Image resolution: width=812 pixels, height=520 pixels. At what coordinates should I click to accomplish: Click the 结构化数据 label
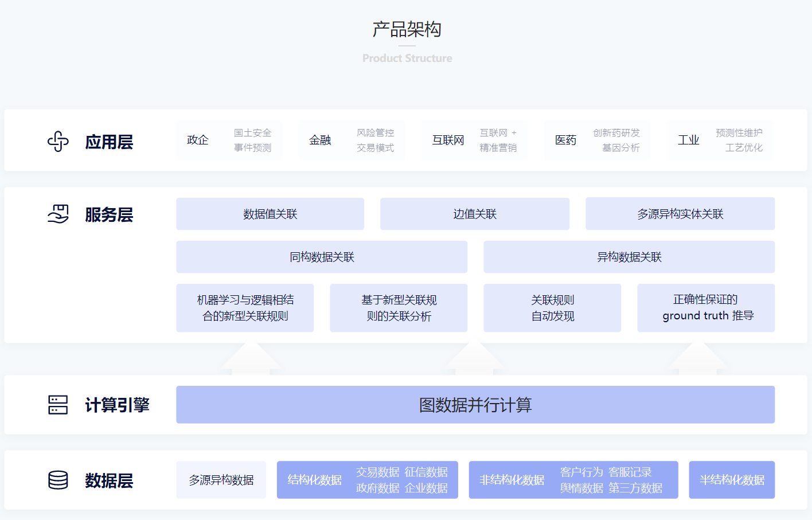coord(314,480)
